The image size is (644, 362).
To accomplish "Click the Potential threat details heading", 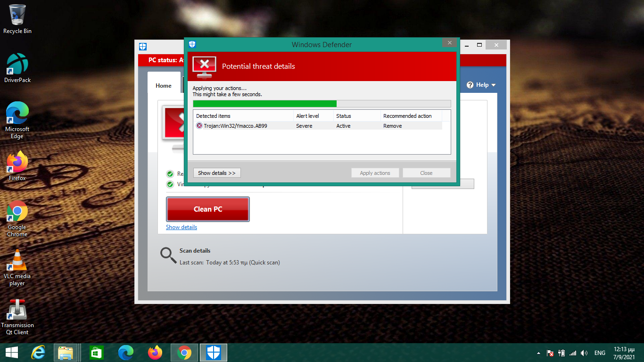I will [x=258, y=66].
